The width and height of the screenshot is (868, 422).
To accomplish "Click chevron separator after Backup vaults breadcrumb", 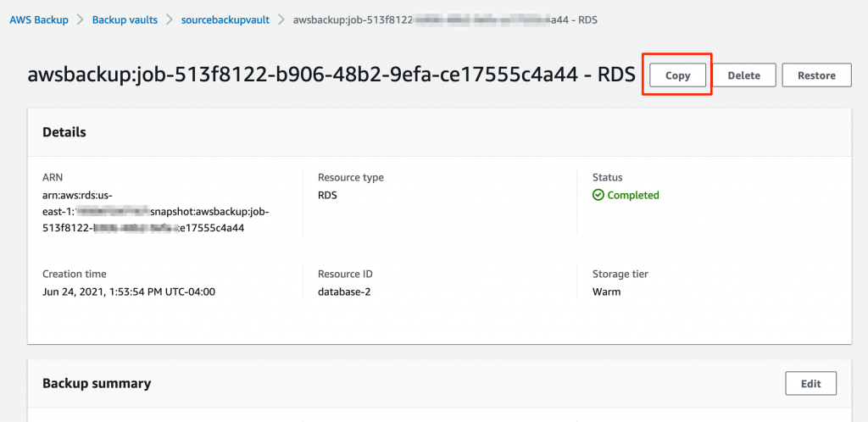I will (x=170, y=19).
